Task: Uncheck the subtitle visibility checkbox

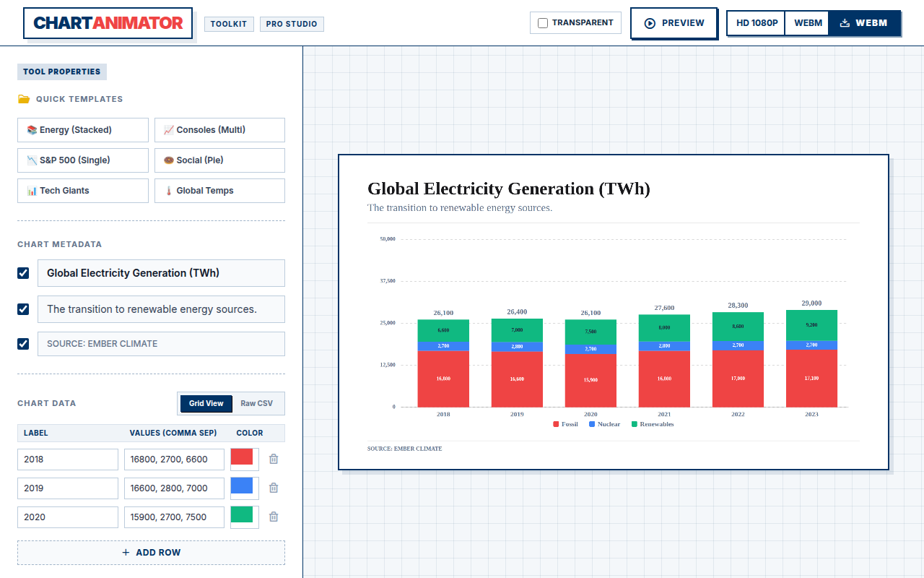Action: point(23,309)
